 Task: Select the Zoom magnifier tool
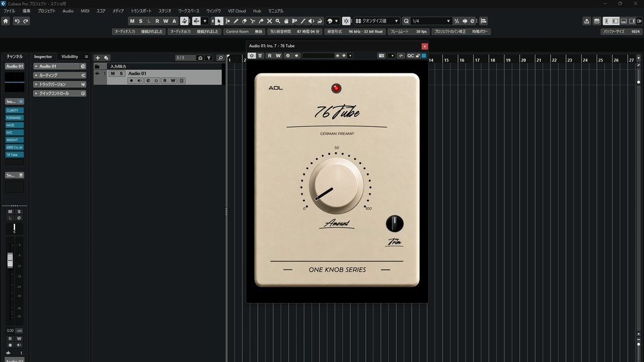pyautogui.click(x=277, y=21)
